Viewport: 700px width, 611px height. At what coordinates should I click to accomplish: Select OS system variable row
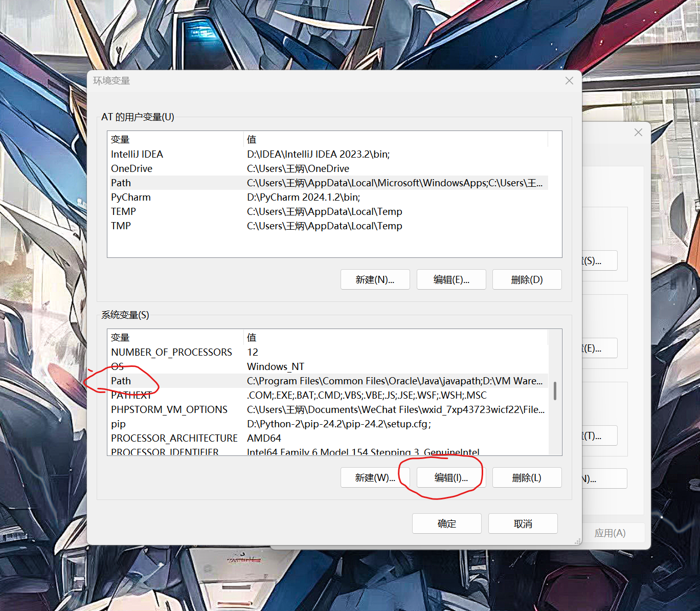point(327,366)
